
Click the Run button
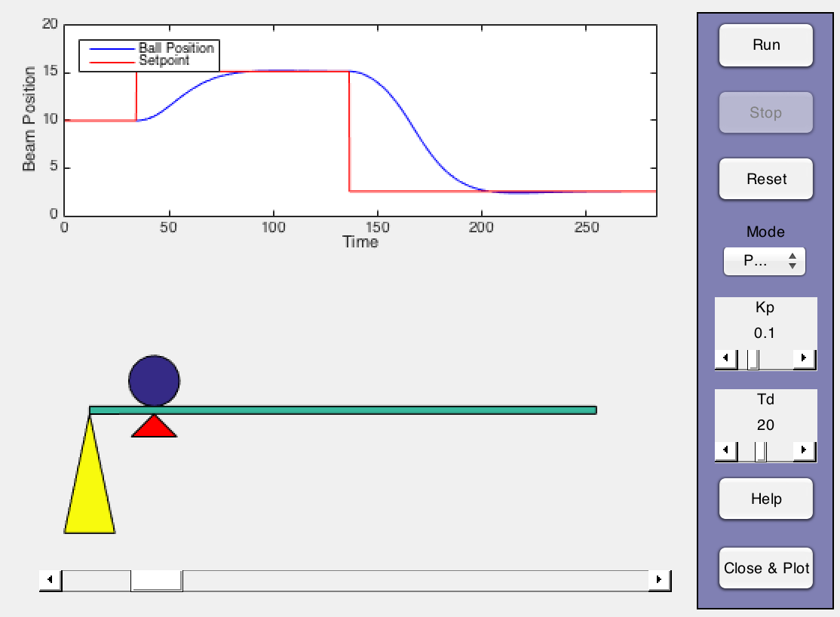(x=765, y=45)
